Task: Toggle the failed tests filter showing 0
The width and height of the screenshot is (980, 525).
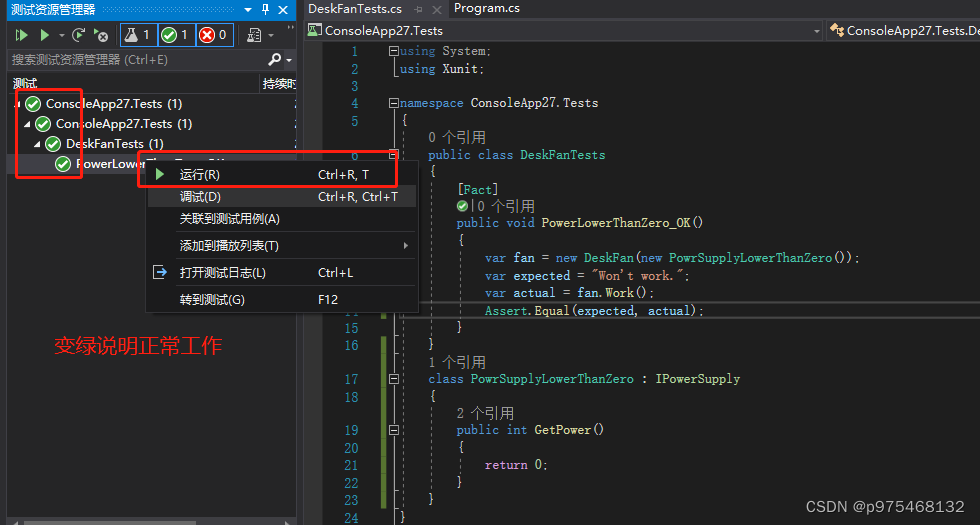Action: point(214,35)
